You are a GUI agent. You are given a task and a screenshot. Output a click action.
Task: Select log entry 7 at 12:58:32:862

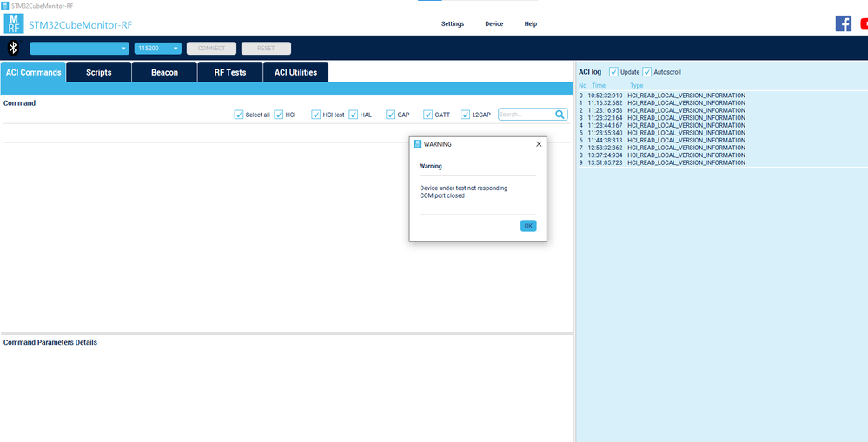click(x=662, y=148)
